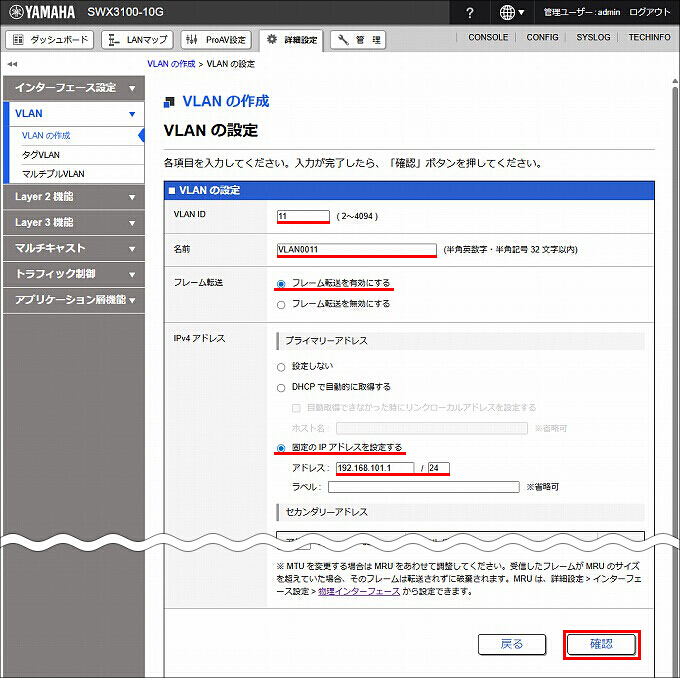The height and width of the screenshot is (678, 680).
Task: Open the Management (管理) tab
Action: coord(359,40)
